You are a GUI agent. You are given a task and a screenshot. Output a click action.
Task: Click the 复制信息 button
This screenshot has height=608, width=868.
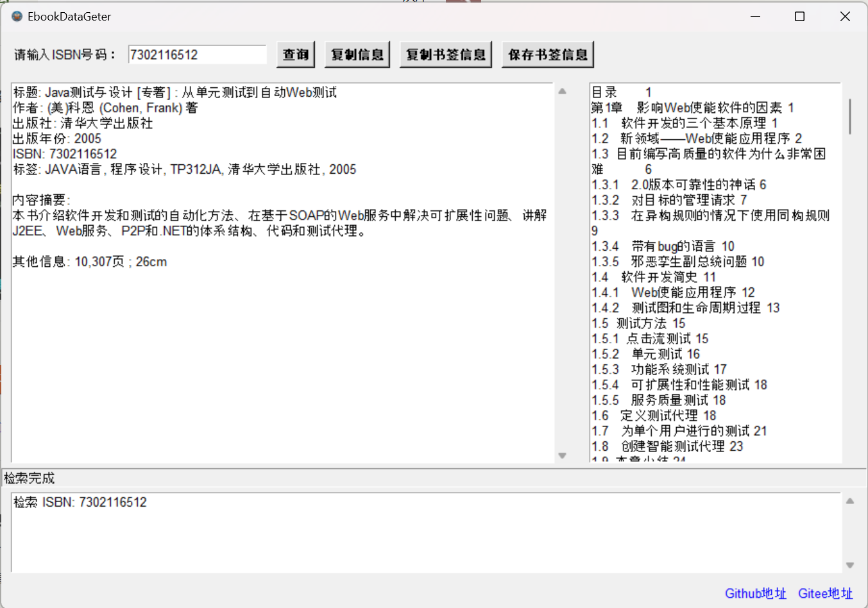tap(357, 55)
